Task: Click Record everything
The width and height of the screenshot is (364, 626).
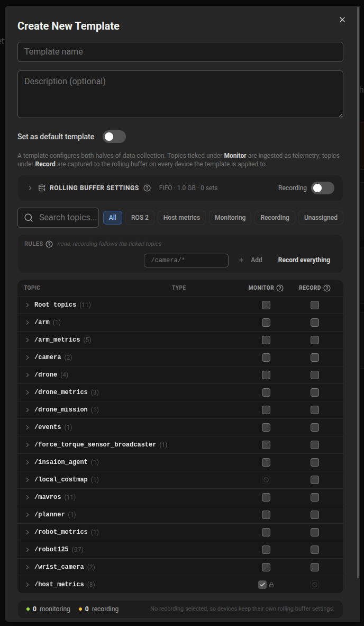Action: coord(304,260)
